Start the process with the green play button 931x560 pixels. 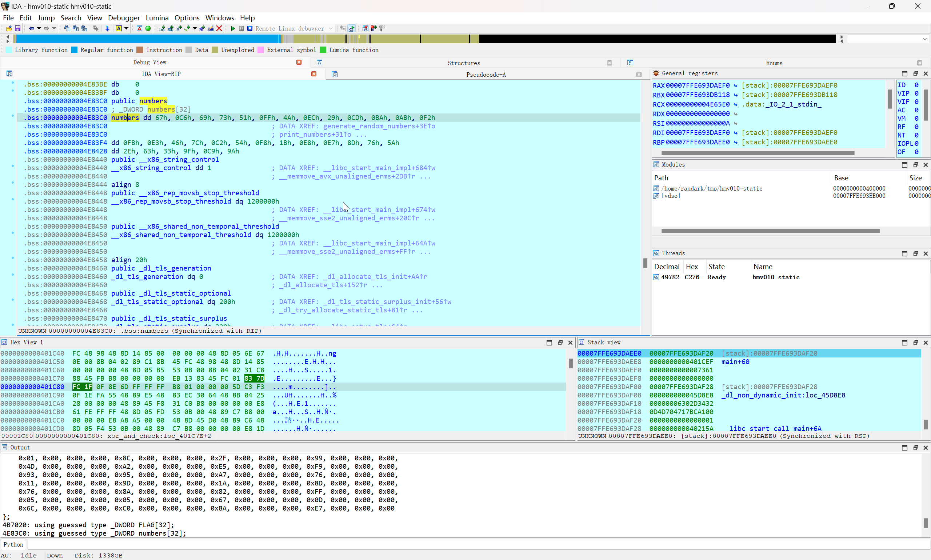click(x=233, y=28)
